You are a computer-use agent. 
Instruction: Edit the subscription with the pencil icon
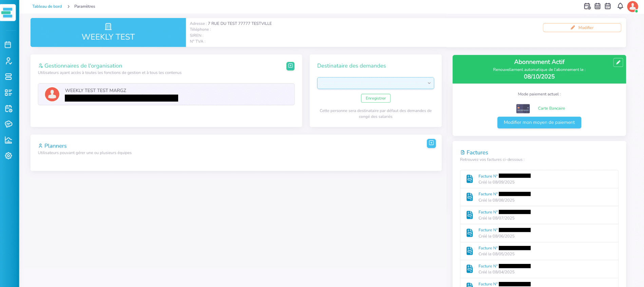pyautogui.click(x=618, y=62)
